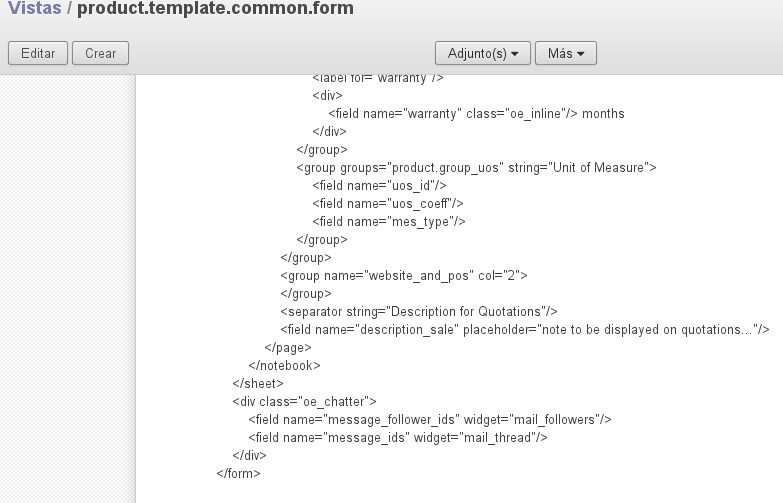Click the product.template.common.form title

tap(215, 9)
